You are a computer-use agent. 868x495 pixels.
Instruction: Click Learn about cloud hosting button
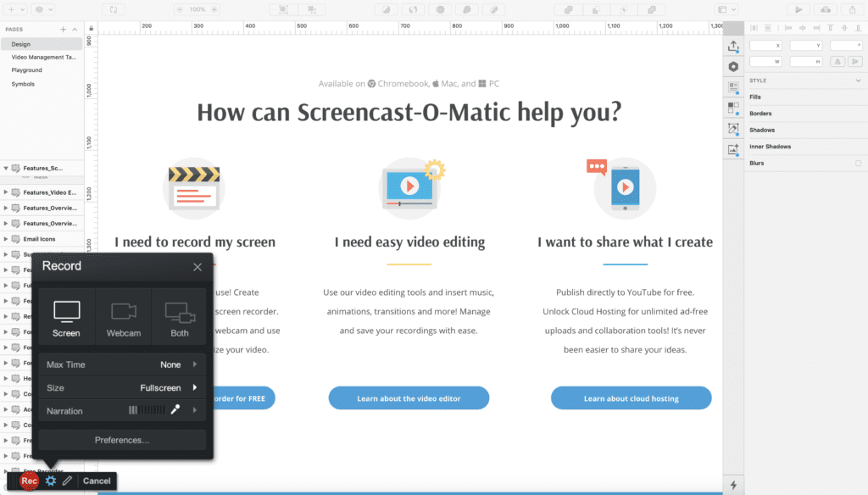pos(631,398)
